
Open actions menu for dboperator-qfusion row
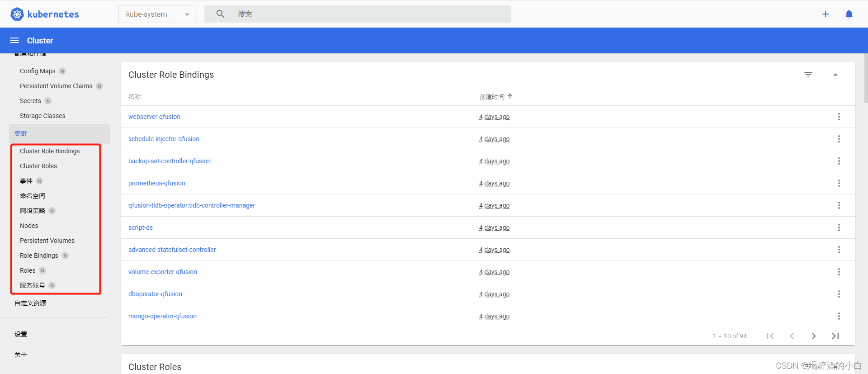[839, 294]
